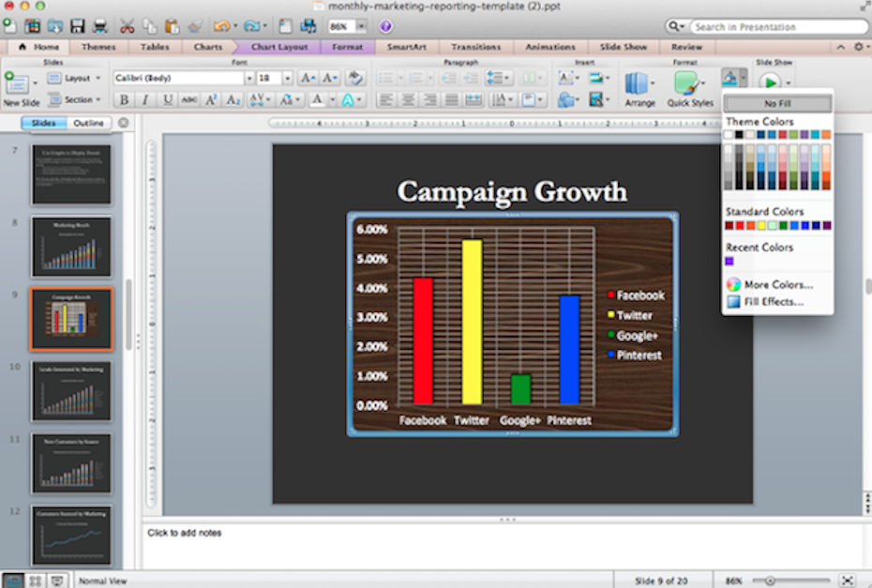The width and height of the screenshot is (872, 588).
Task: Click the Bold formatting icon
Action: point(124,100)
